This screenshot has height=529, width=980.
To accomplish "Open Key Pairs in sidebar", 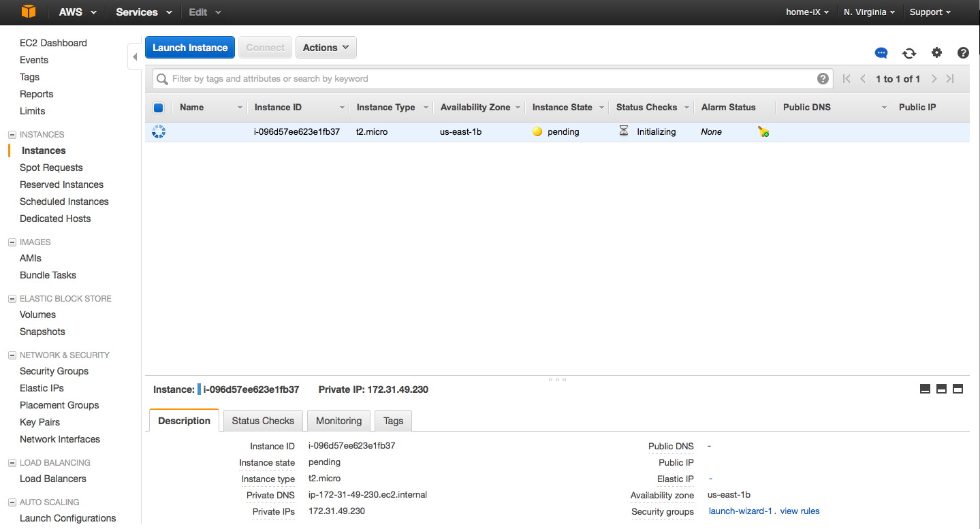I will pos(39,422).
